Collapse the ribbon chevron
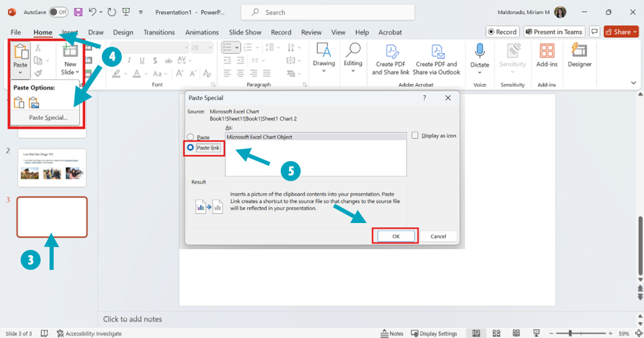The width and height of the screenshot is (644, 338). (x=633, y=83)
